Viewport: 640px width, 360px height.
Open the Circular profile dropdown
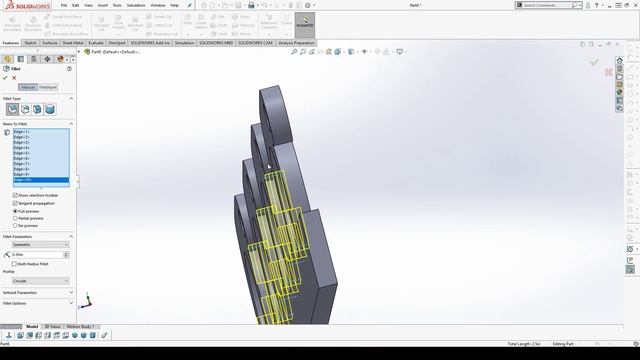pyautogui.click(x=40, y=281)
